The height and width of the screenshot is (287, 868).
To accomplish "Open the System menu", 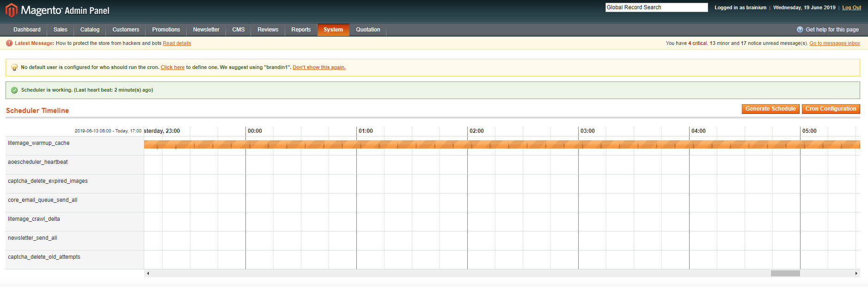I will pos(333,30).
